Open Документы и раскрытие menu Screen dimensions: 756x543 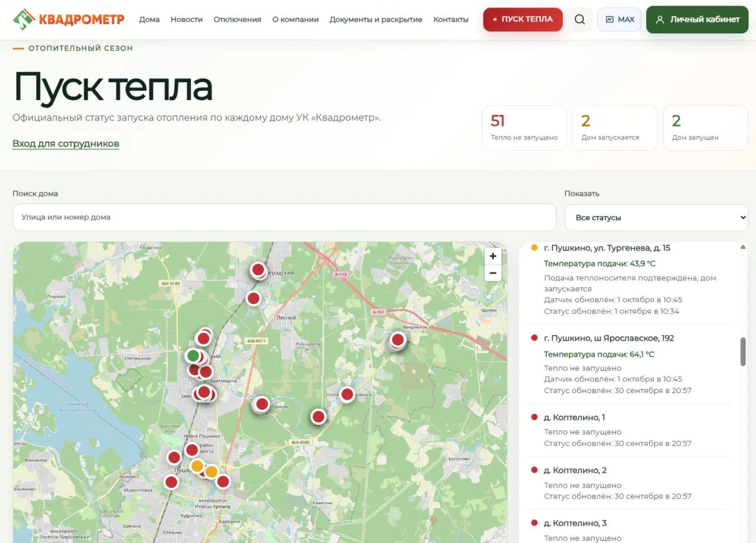click(x=376, y=19)
